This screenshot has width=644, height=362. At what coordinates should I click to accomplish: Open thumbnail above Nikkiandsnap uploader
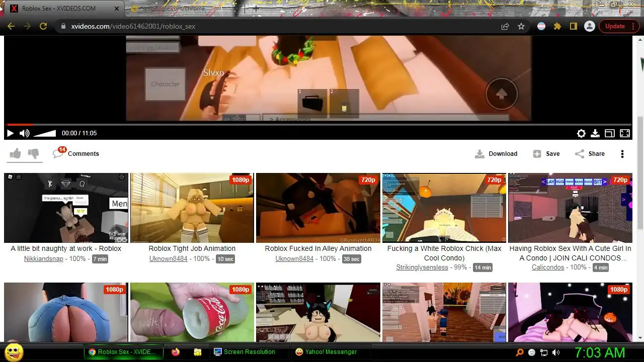pyautogui.click(x=66, y=208)
